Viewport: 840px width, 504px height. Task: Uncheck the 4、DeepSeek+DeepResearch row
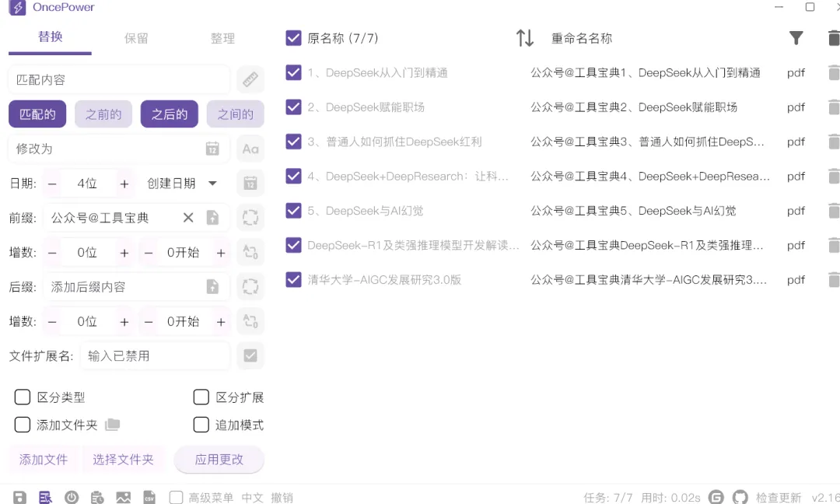(293, 177)
